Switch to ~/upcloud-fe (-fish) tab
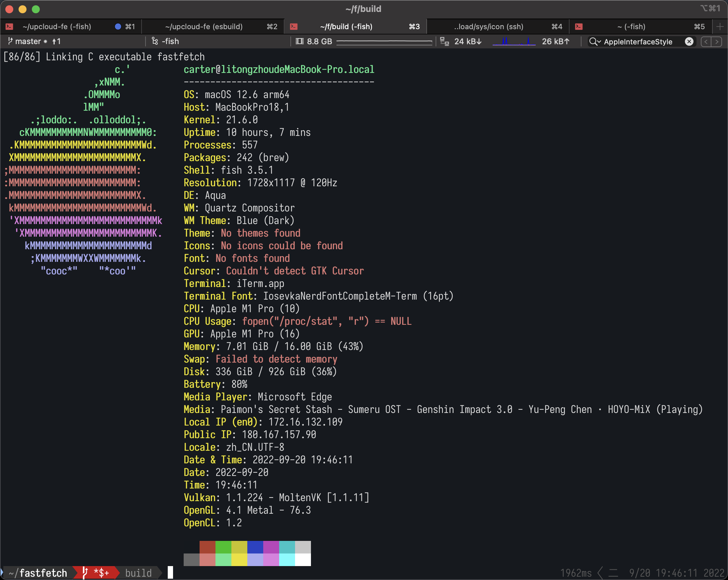 tap(57, 27)
